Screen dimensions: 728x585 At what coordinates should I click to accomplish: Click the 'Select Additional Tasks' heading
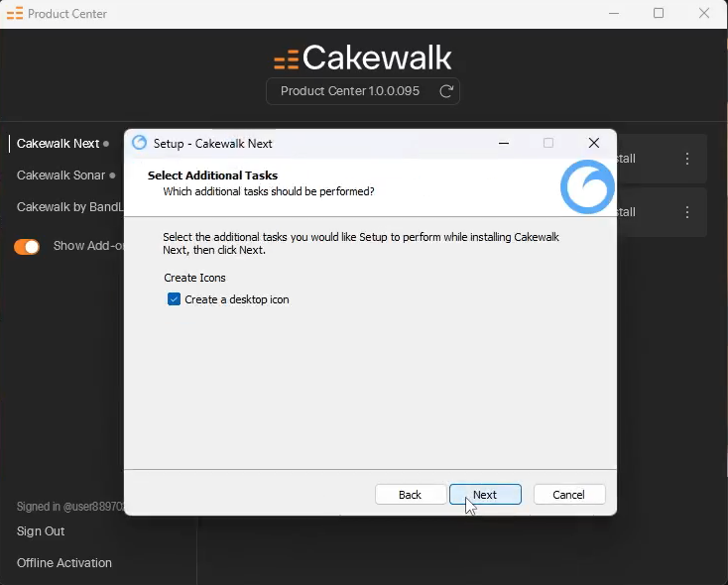click(212, 175)
